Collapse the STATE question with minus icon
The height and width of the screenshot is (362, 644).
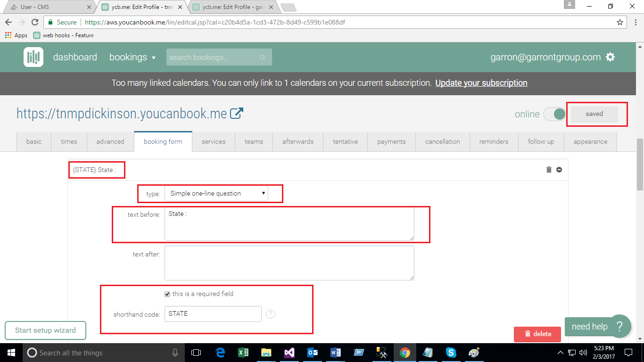pyautogui.click(x=559, y=170)
